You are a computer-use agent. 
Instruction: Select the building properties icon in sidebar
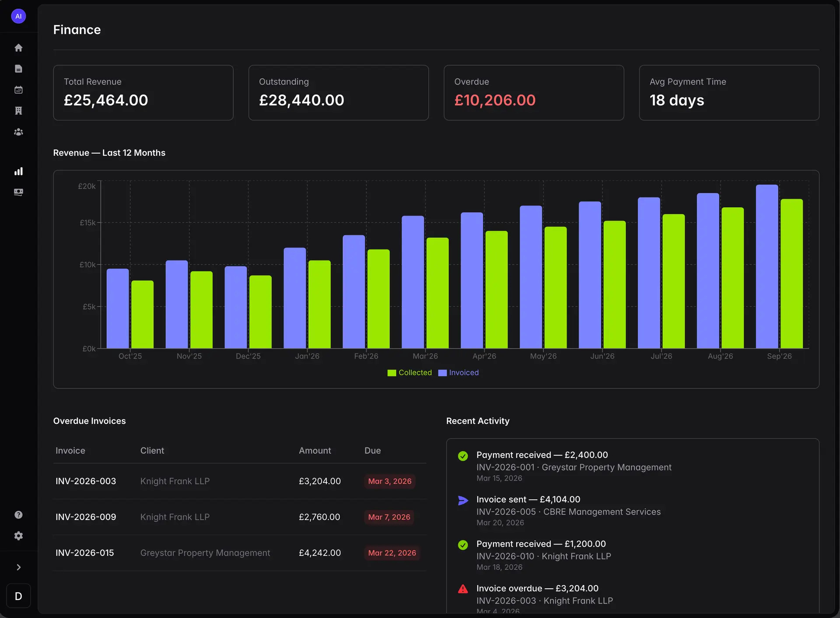18,111
